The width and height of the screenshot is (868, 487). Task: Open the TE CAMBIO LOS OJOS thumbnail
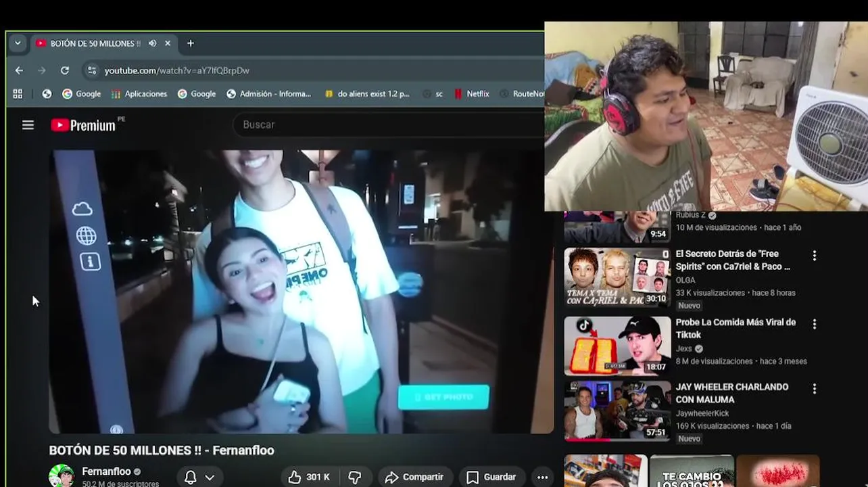click(692, 471)
